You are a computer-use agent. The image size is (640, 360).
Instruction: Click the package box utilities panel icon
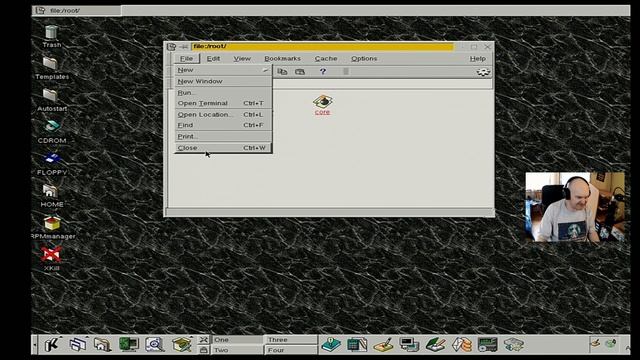pyautogui.click(x=182, y=345)
